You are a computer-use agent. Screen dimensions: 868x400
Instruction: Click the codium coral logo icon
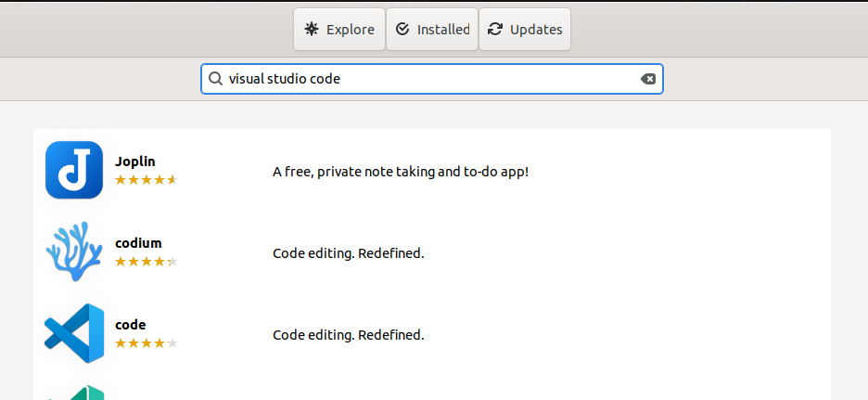[x=74, y=252]
